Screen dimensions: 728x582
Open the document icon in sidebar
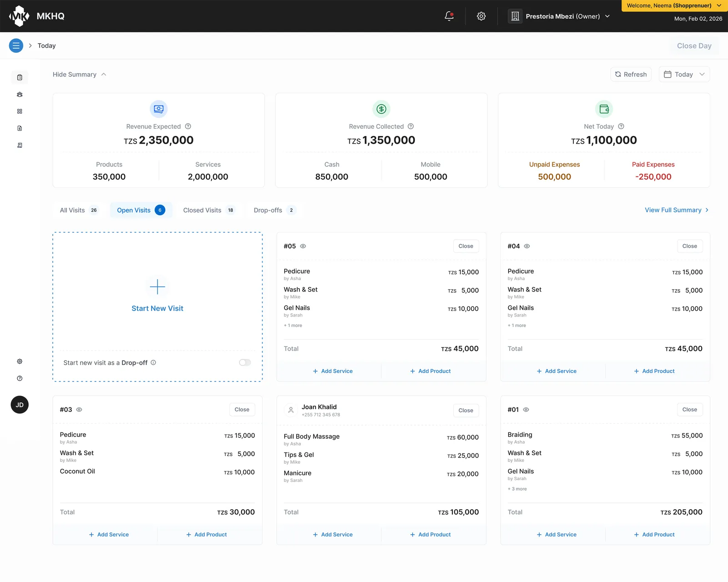[x=20, y=128]
